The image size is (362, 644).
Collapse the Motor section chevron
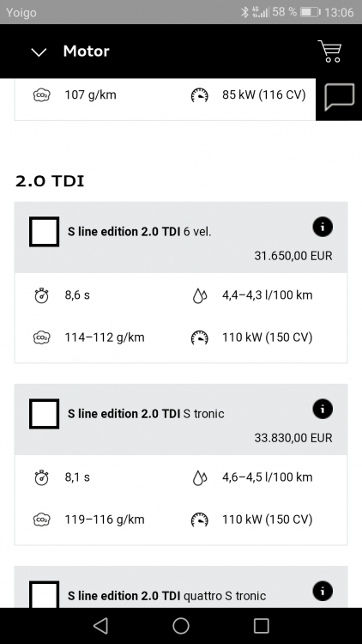(39, 52)
